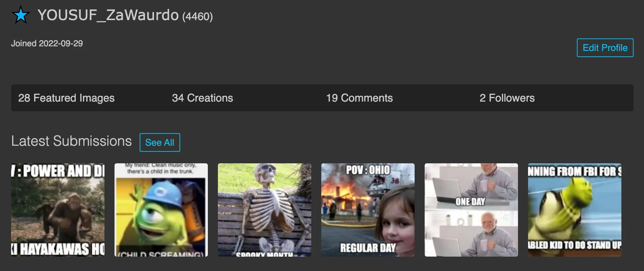Screen dimensions: 644x271
Task: Click the YOUSUF_ZaWaurdo username heading
Action: (108, 15)
